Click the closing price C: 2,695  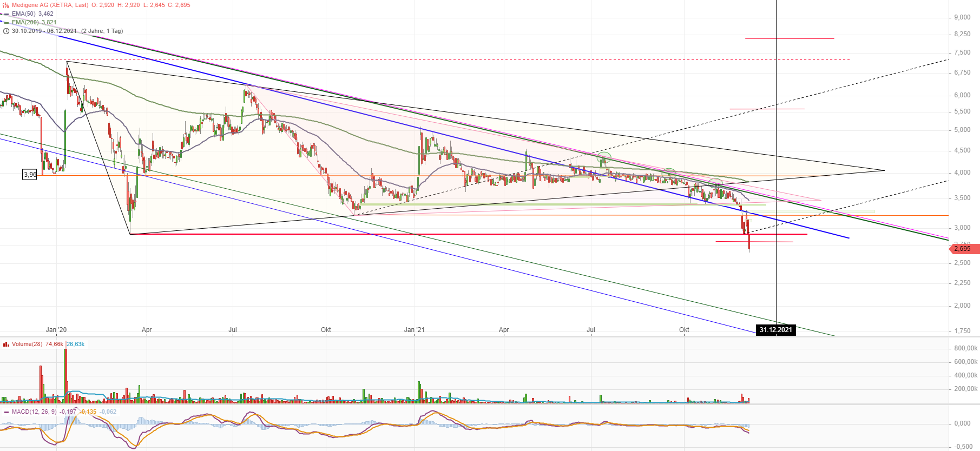(x=179, y=5)
